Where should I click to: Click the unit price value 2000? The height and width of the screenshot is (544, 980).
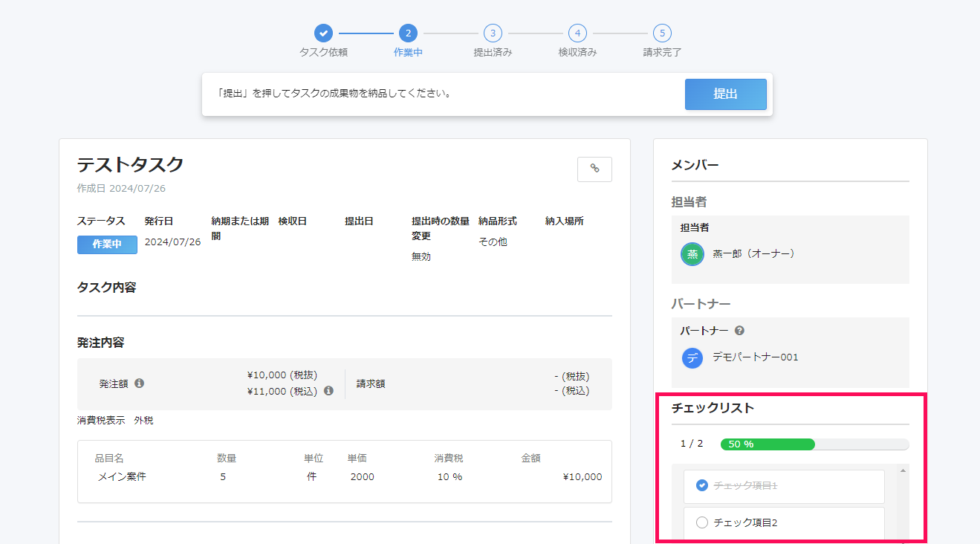363,477
